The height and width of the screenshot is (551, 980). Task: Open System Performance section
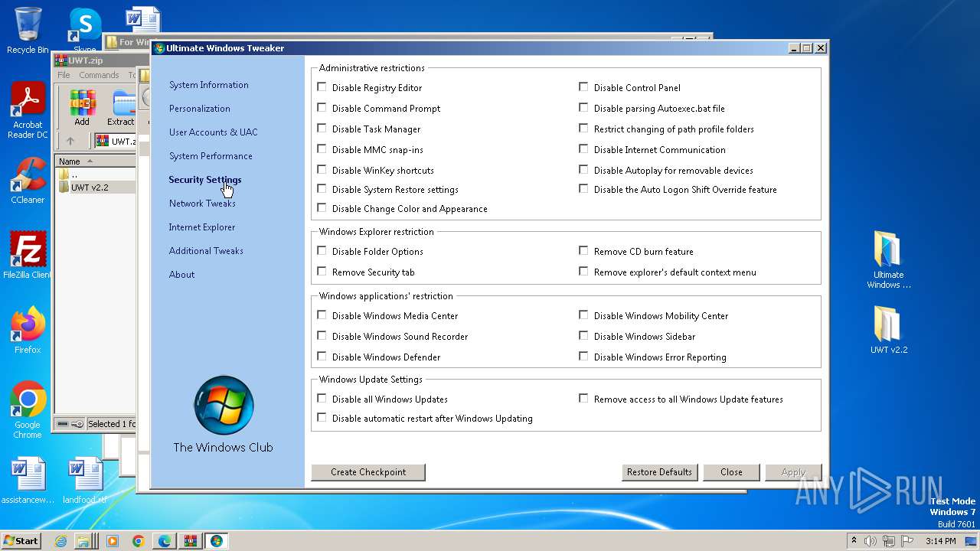click(211, 156)
